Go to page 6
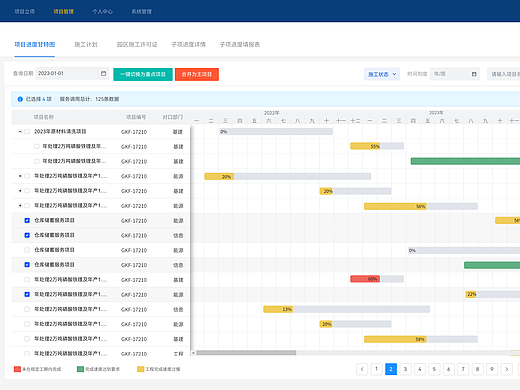Viewport: 520px width, 390px height. (x=449, y=369)
